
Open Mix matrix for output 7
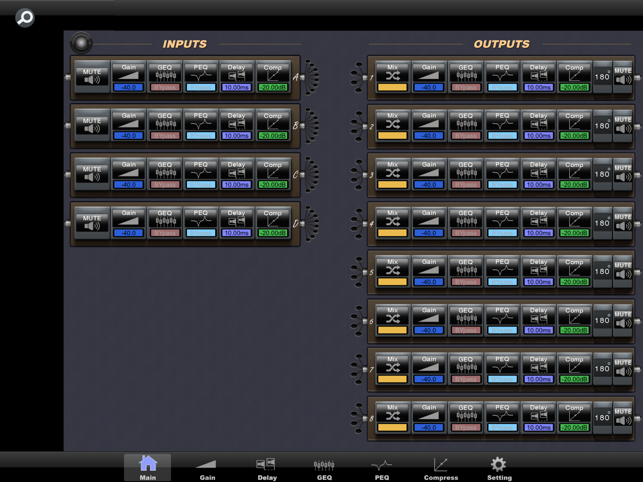coord(392,368)
